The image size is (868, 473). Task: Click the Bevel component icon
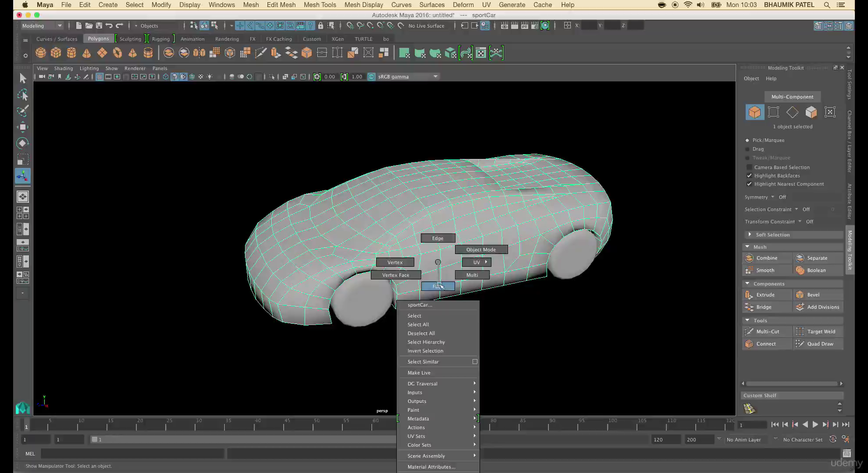coord(800,295)
